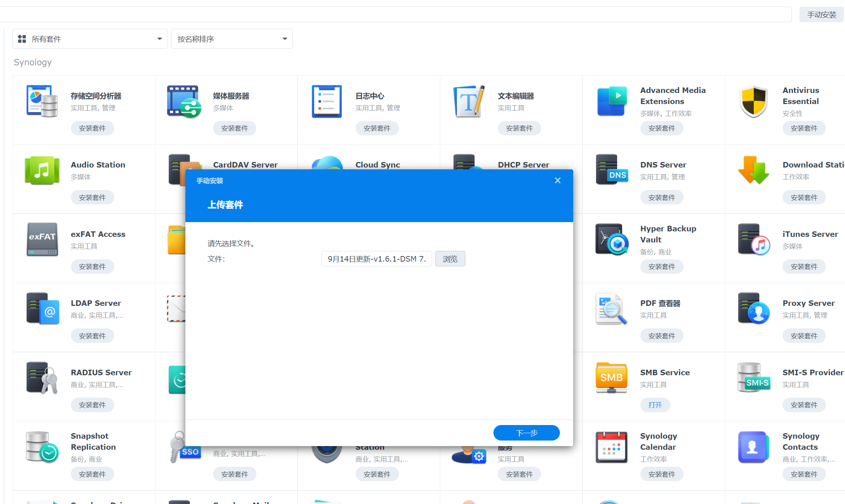Click the 手动安装 button
Viewport: 845px width, 504px height.
tap(822, 14)
